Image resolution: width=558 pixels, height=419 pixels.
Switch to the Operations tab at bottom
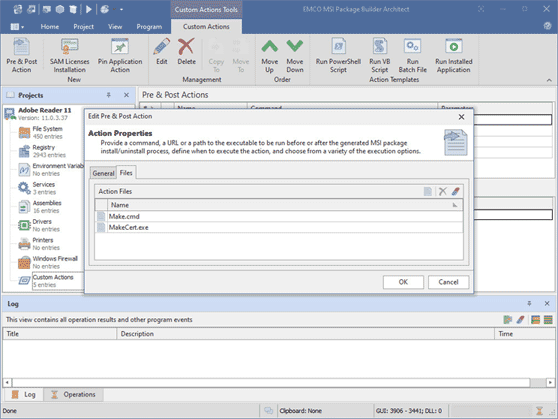pyautogui.click(x=74, y=394)
